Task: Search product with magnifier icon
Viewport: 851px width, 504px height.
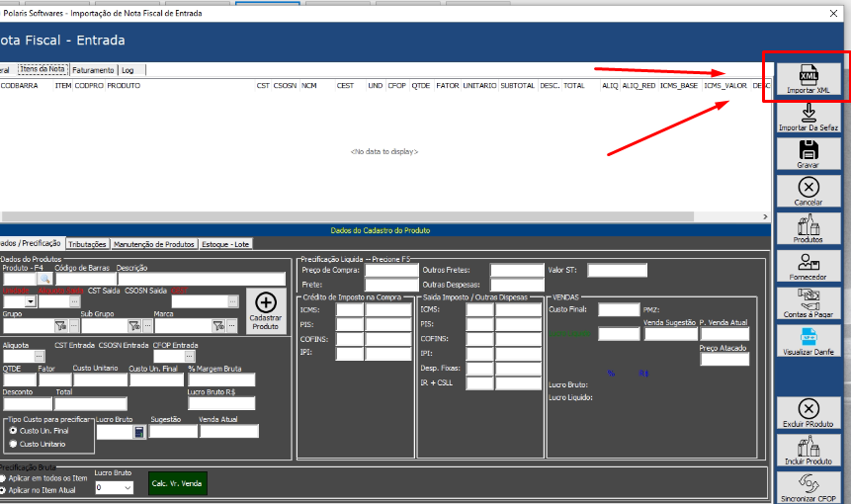Action: tap(43, 280)
